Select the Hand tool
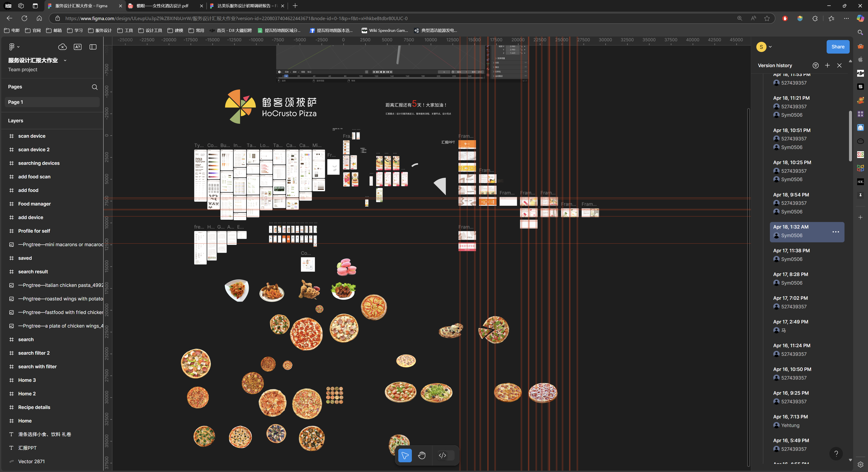Screen dimensions: 868x472 coord(422,455)
